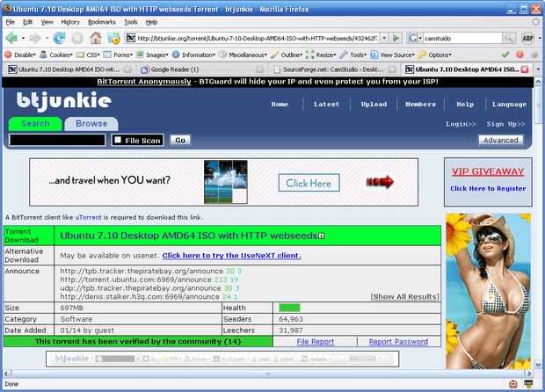Open the Upload navigation link
The height and width of the screenshot is (392, 545).
374,104
